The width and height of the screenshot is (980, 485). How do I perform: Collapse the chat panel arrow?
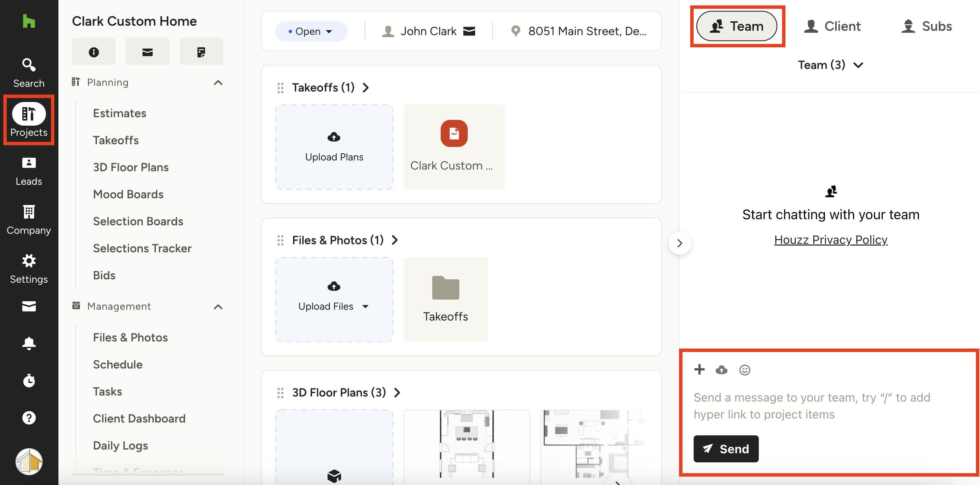[x=680, y=243]
